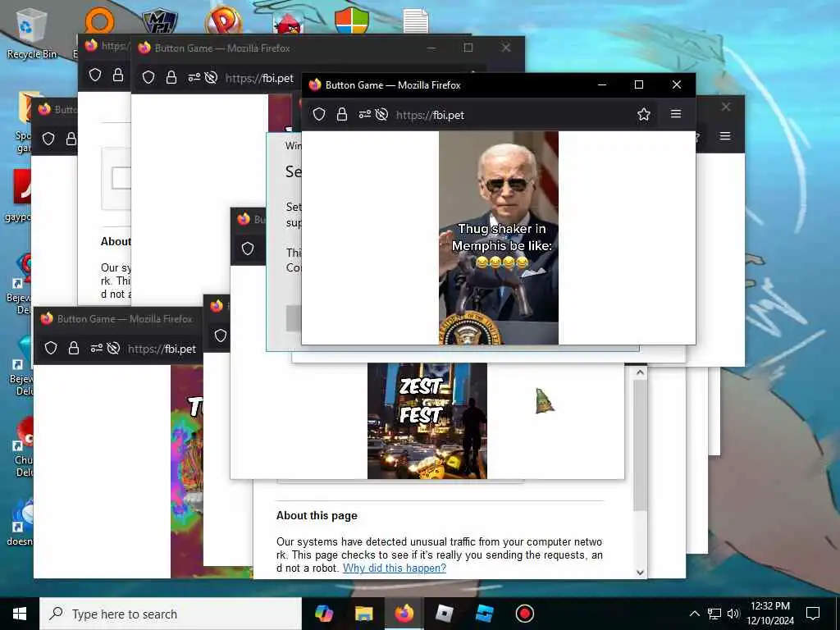This screenshot has width=840, height=630.
Task: Click the scroll-up arrow of the captcha page
Action: 640,372
